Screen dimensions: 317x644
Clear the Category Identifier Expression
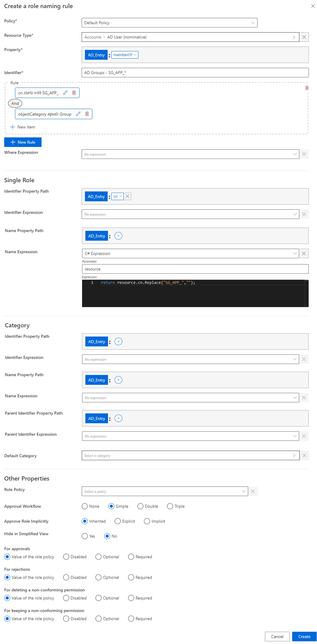(x=304, y=359)
